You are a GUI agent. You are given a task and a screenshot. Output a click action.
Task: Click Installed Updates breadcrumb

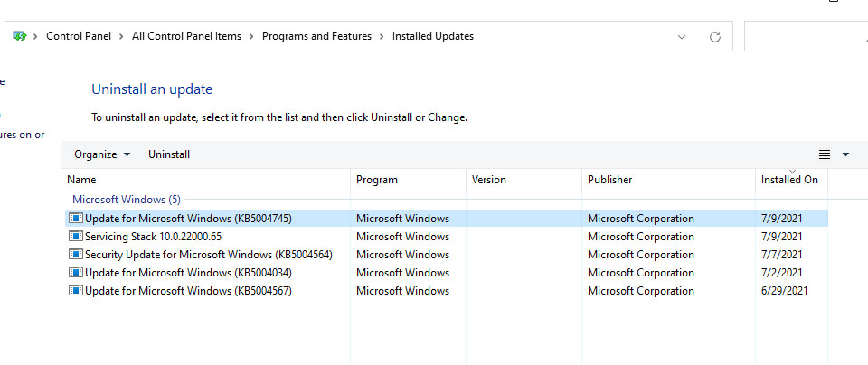point(433,36)
